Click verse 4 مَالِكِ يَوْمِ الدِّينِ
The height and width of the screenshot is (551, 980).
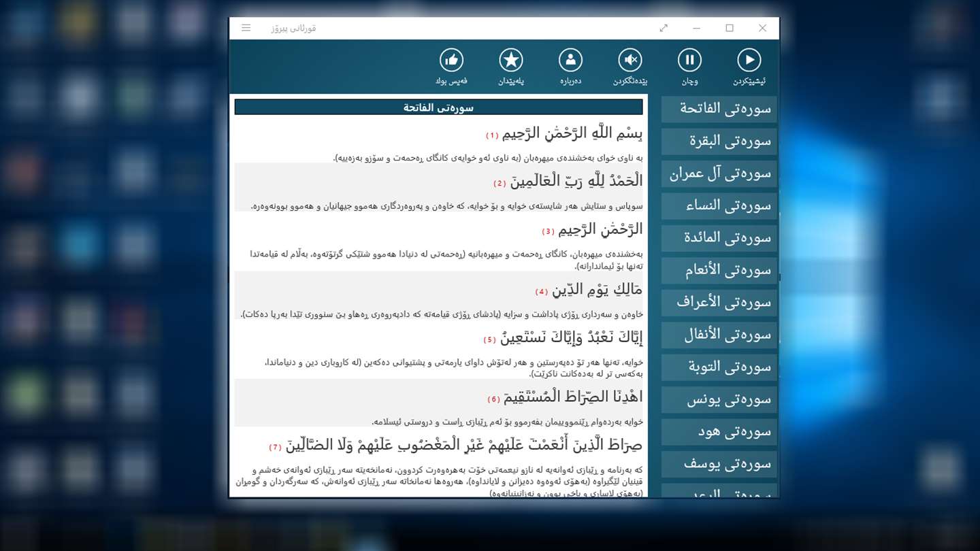tap(598, 290)
